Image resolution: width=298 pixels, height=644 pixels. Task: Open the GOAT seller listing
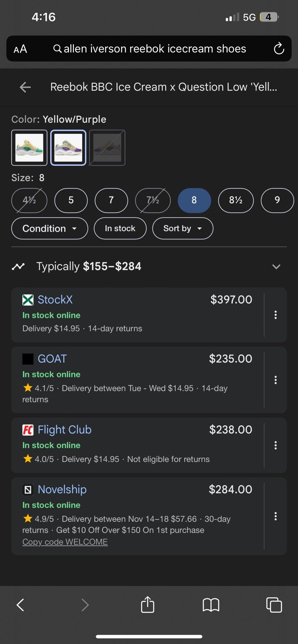(x=52, y=359)
